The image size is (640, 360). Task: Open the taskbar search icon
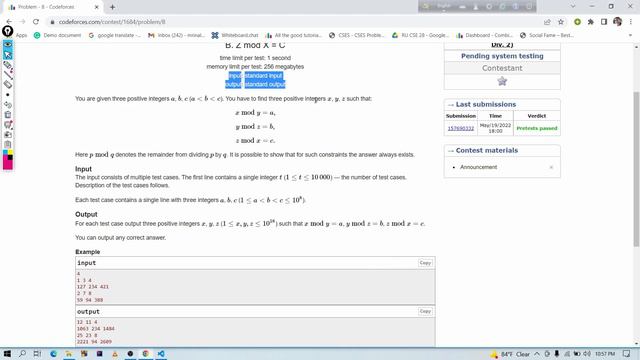[x=22, y=353]
